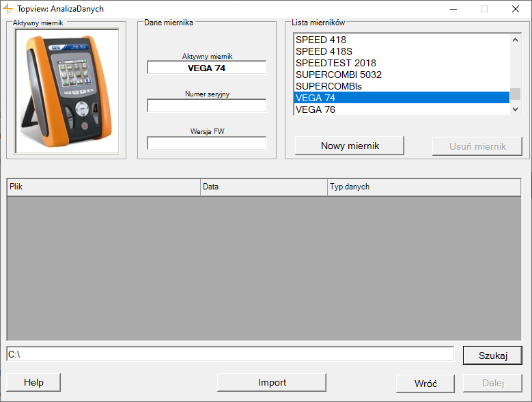Click the Topview lightning bolt title icon

coord(8,9)
